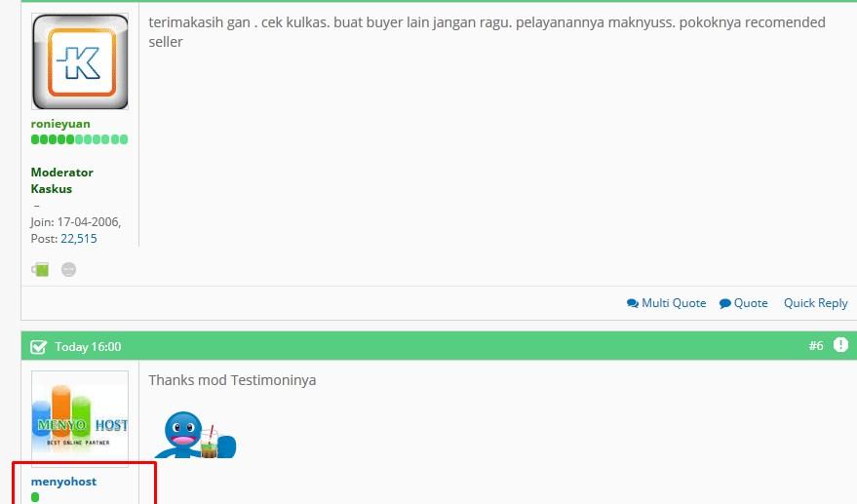Click Quote on ronieyuan's post

[744, 303]
